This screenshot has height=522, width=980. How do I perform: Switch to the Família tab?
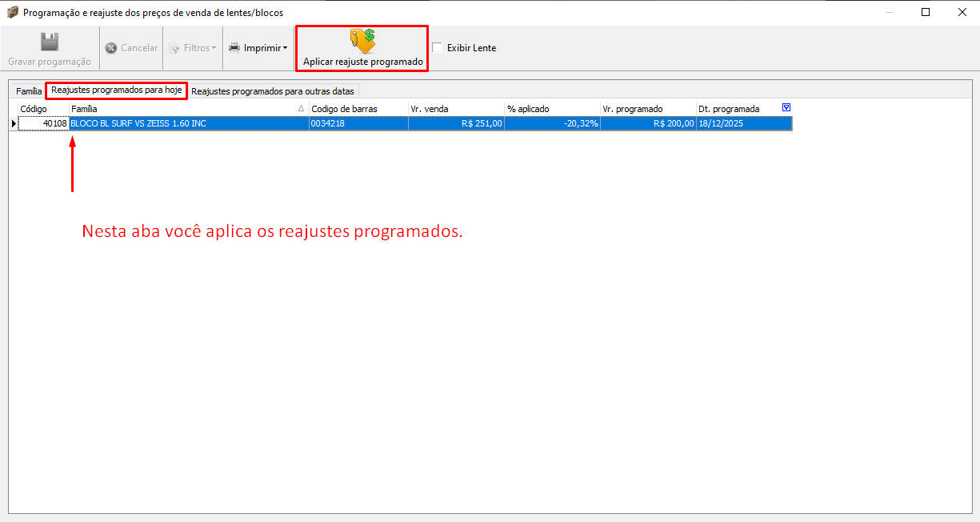(29, 91)
